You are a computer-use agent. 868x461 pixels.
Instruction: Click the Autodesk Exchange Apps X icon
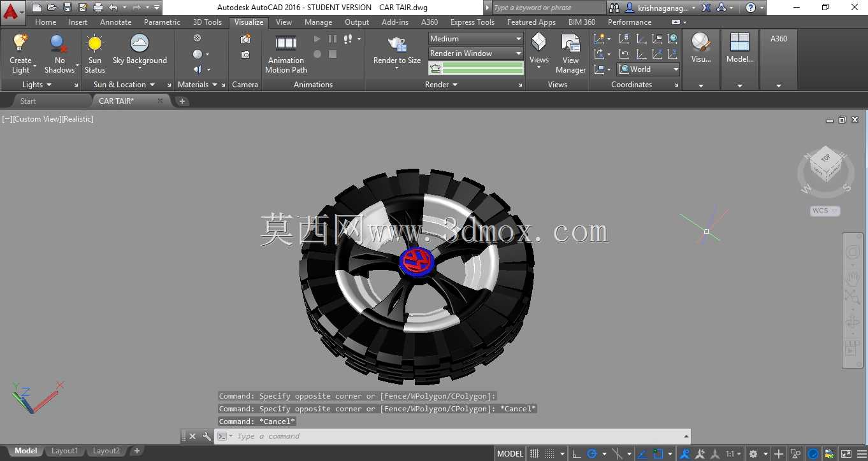click(x=707, y=8)
